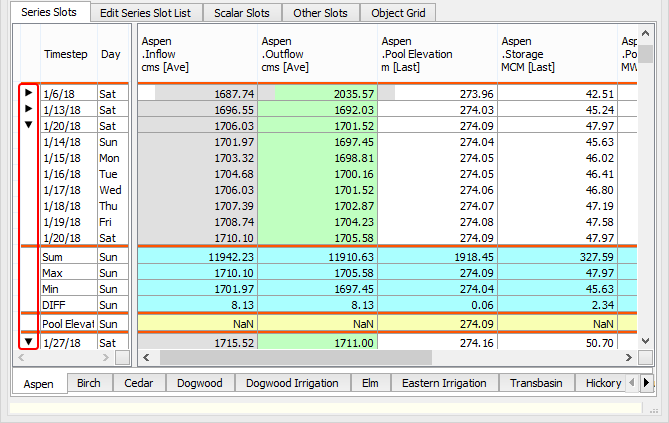Click Aspen.Inflow column header

tap(196, 54)
